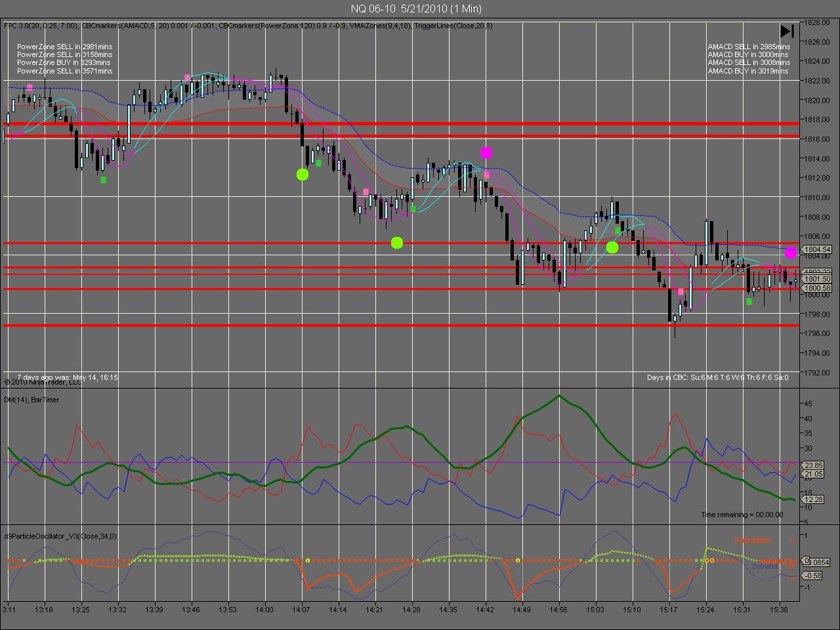Screen dimensions: 840x630
Task: Click the text AMACD BUY in 3019mins
Action: (748, 70)
